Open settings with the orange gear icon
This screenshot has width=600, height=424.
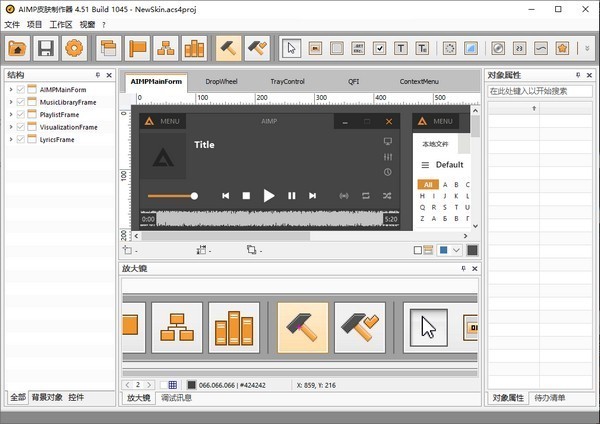tap(74, 48)
